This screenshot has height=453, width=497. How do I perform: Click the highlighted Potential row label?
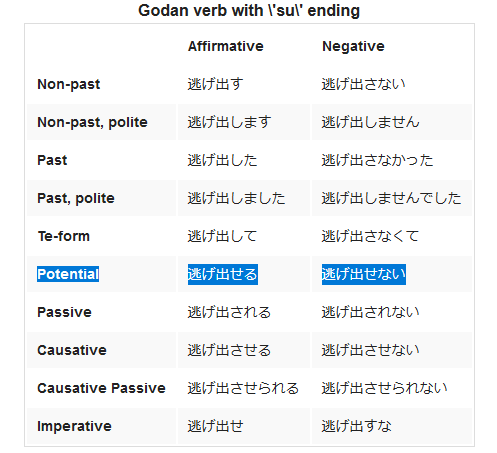[68, 274]
